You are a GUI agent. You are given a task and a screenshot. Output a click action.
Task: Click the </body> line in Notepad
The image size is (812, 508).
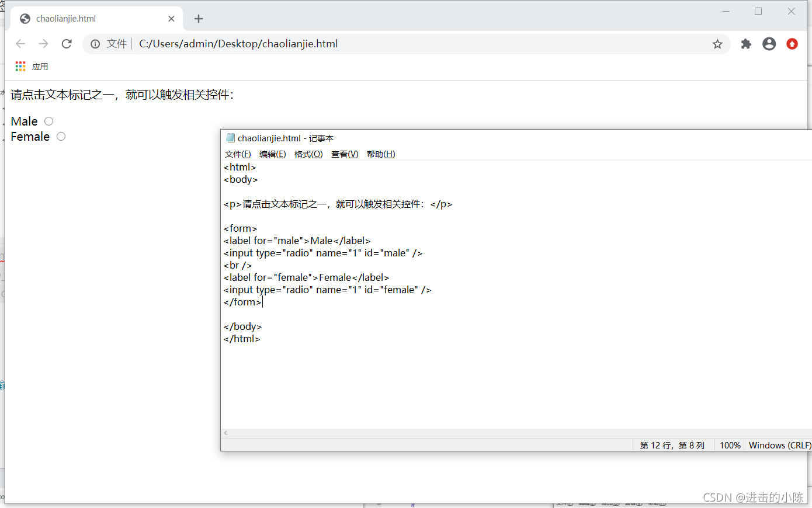pyautogui.click(x=242, y=326)
